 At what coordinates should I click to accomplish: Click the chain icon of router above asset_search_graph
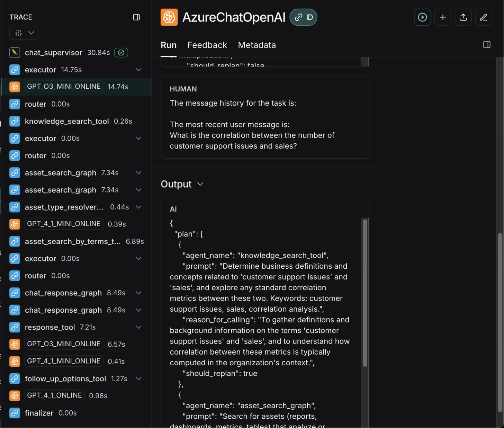pos(15,156)
